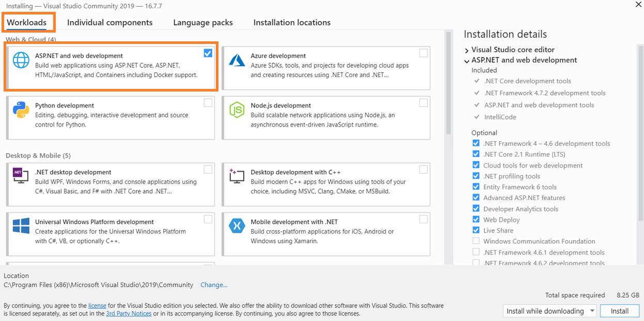This screenshot has height=321, width=644.
Task: Go to the Language packs tab
Action: point(203,23)
